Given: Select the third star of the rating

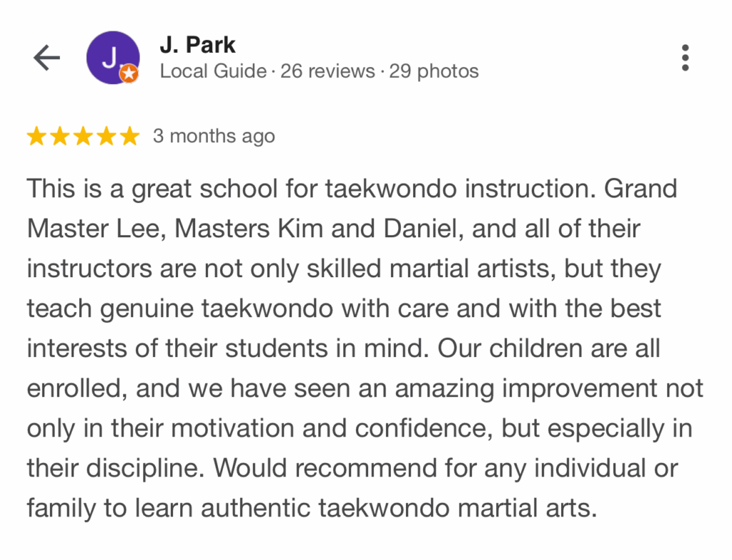Looking at the screenshot, I should [83, 135].
